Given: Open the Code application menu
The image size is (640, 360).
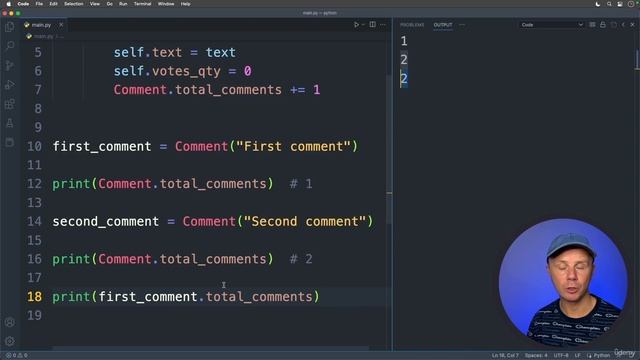Looking at the screenshot, I should [23, 4].
